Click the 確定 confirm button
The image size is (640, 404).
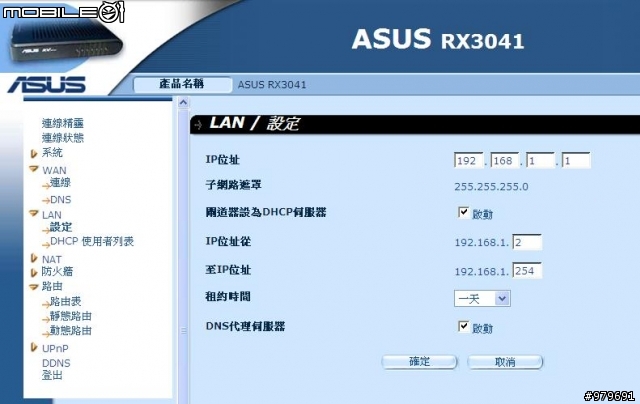click(x=419, y=362)
